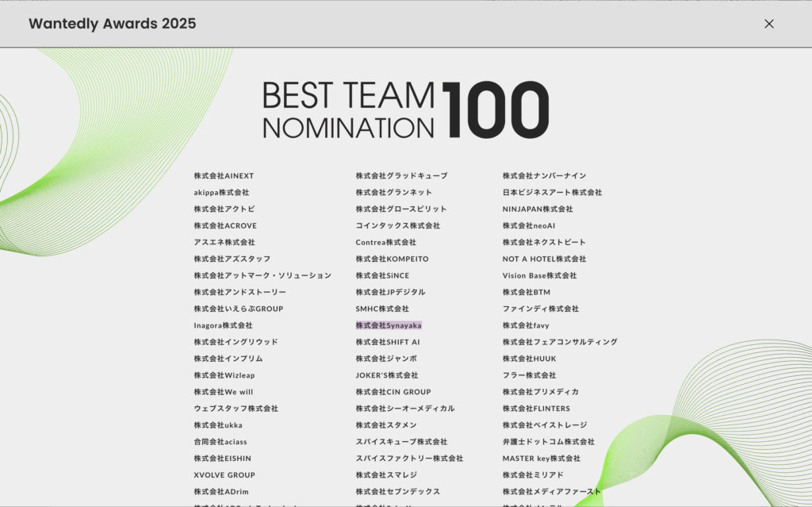Select 株式会社Wizleap company name
The image size is (812, 507).
click(224, 374)
